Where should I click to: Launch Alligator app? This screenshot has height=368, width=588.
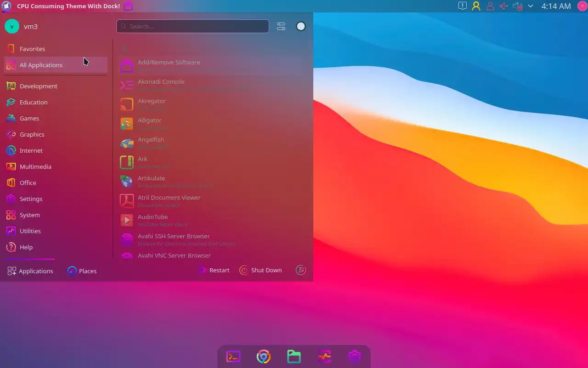(x=213, y=124)
